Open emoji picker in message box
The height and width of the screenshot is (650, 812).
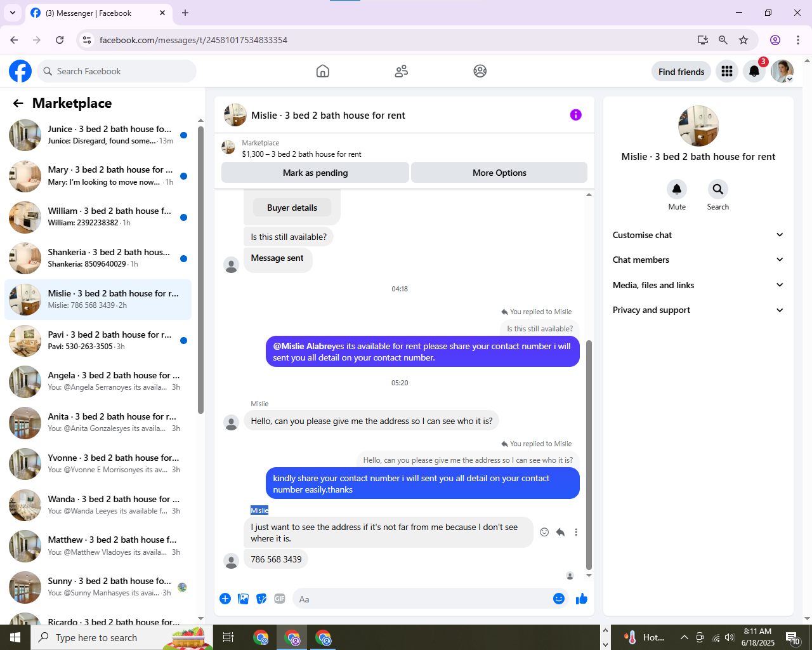(559, 599)
